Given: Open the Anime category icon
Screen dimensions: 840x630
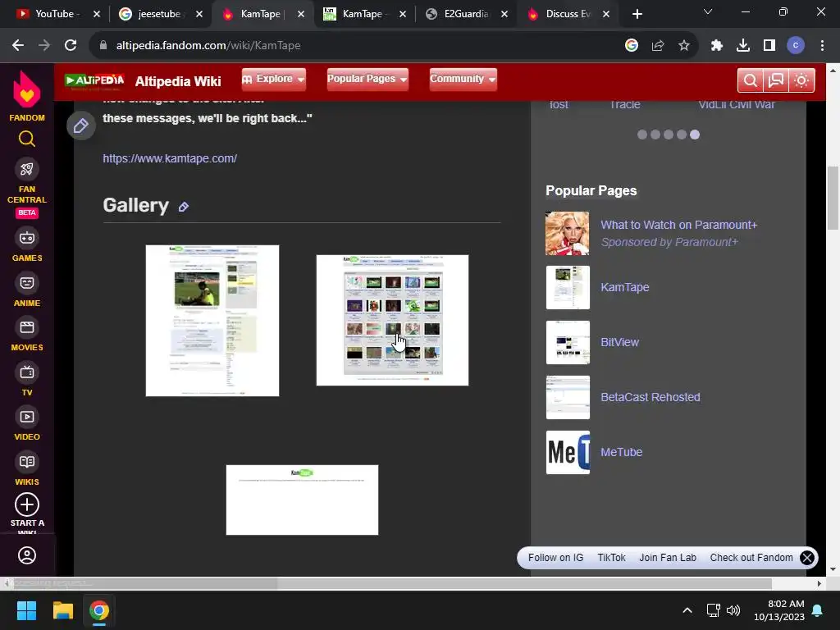Looking at the screenshot, I should click(x=27, y=283).
